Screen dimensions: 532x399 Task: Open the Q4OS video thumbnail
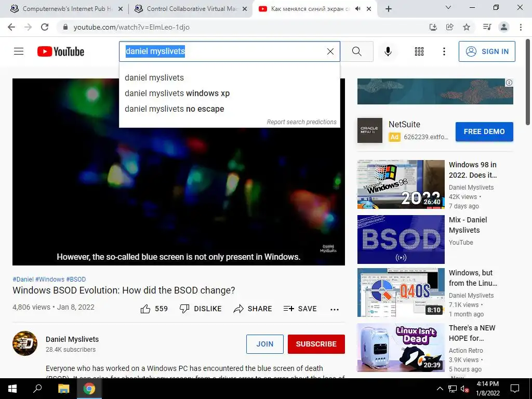pyautogui.click(x=401, y=292)
